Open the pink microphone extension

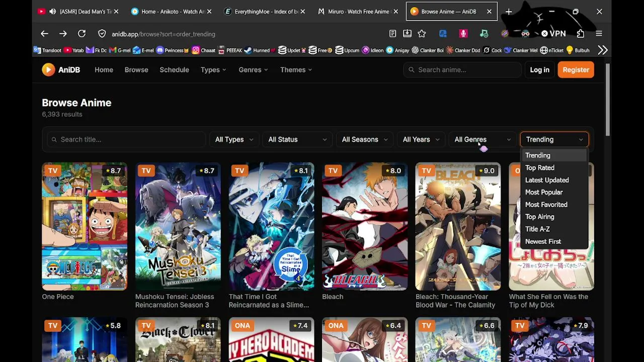pos(463,34)
